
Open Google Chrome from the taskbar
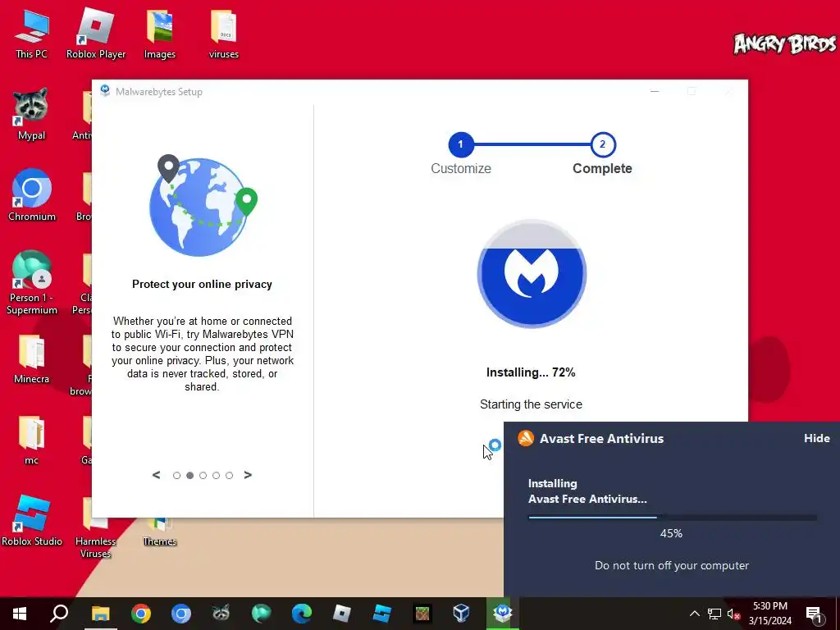[x=141, y=614]
